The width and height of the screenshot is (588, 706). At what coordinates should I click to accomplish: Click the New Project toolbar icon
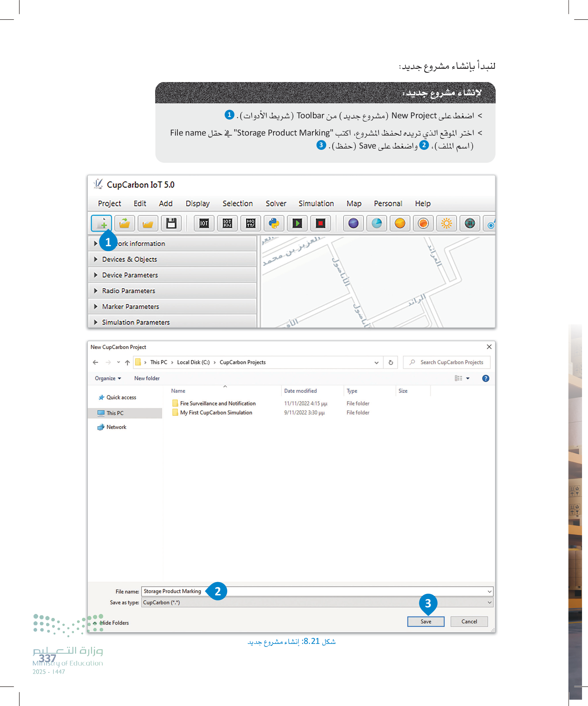(101, 223)
